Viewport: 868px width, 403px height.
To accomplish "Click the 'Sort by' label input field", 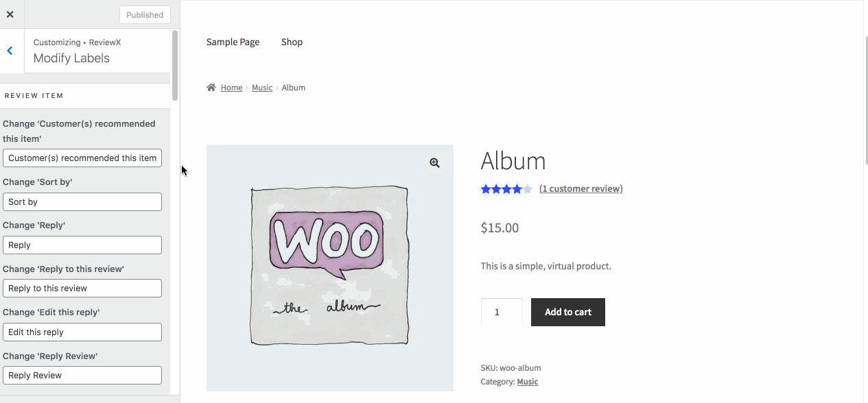I will pyautogui.click(x=82, y=201).
